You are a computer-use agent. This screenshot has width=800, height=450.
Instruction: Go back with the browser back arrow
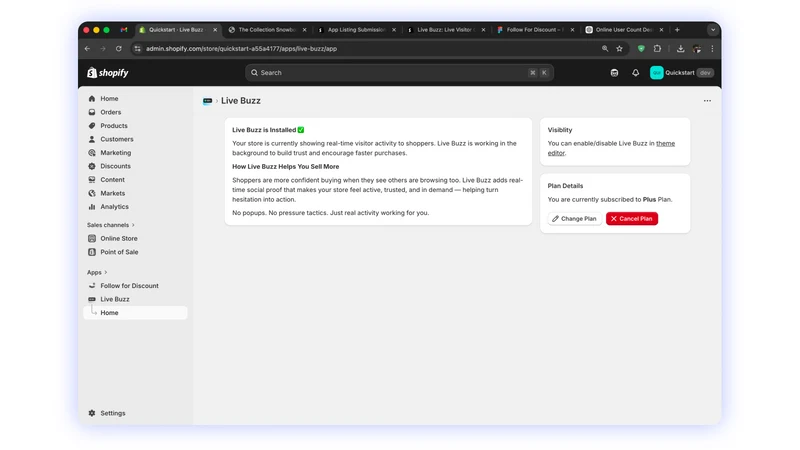click(x=87, y=48)
